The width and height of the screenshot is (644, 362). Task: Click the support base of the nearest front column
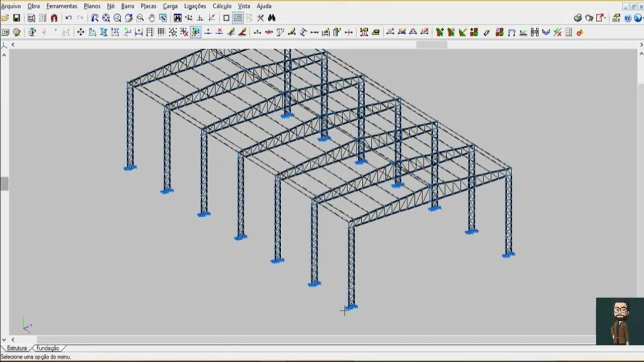click(351, 307)
